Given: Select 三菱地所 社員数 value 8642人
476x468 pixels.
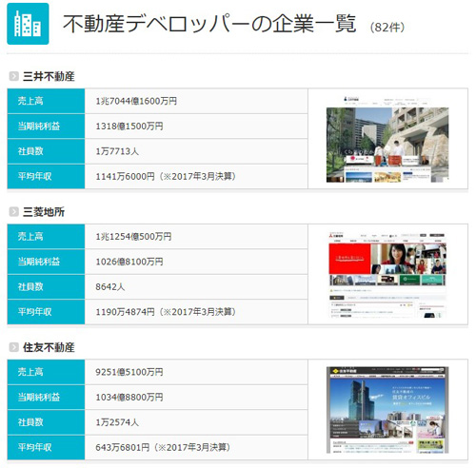Looking at the screenshot, I should (x=110, y=286).
